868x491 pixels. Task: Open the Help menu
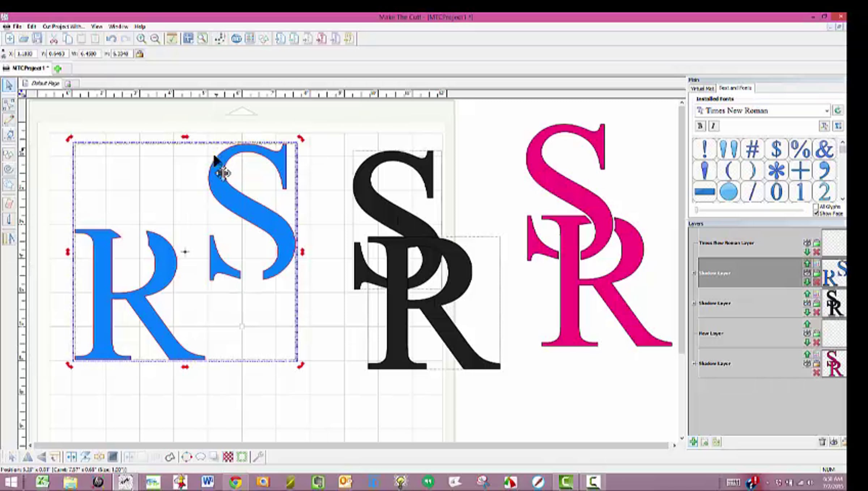tap(140, 26)
